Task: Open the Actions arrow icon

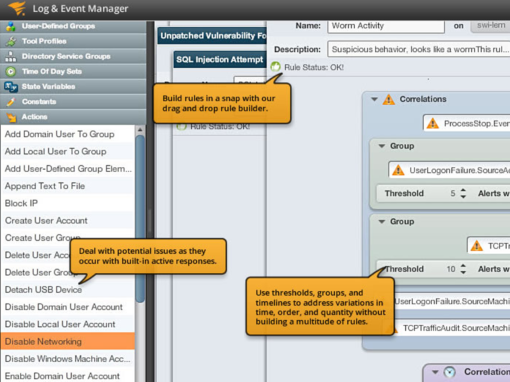Action: click(11, 117)
